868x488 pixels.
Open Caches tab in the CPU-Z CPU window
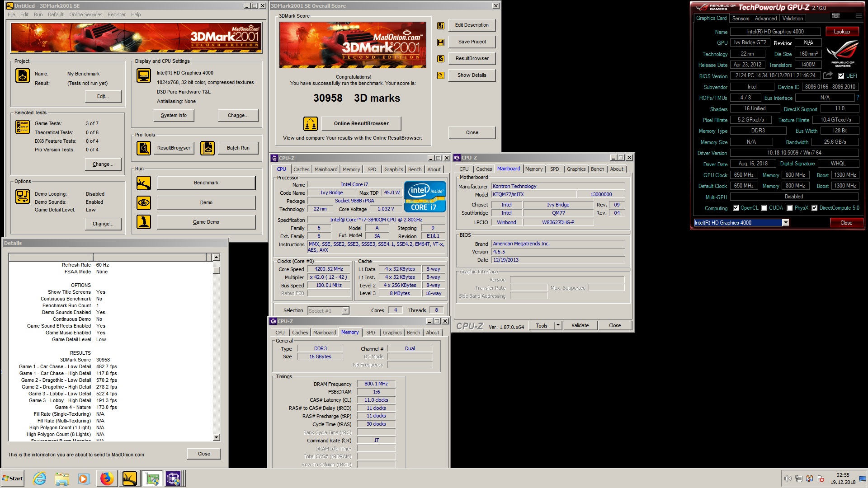[x=301, y=169]
